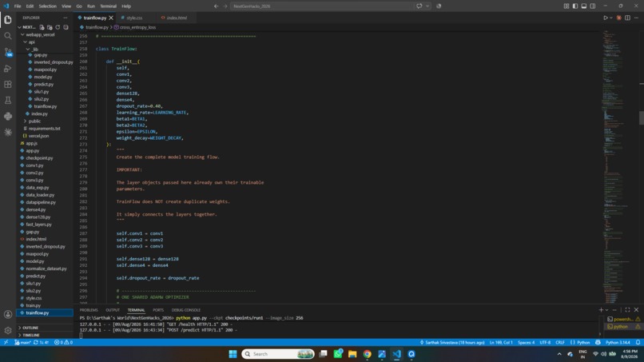This screenshot has width=644, height=362.
Task: Open the Python extension view in the activity bar
Action: pyautogui.click(x=8, y=117)
